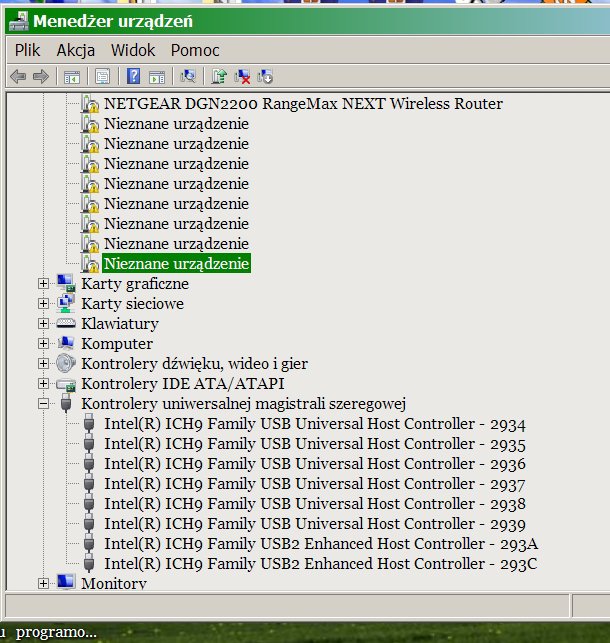Click the Komputer category icon
610x643 pixels.
(x=66, y=343)
